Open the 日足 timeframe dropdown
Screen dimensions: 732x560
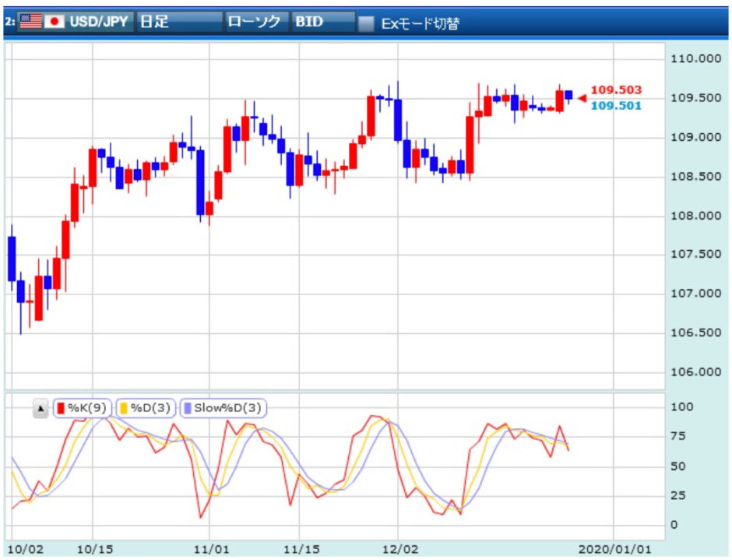(x=179, y=22)
